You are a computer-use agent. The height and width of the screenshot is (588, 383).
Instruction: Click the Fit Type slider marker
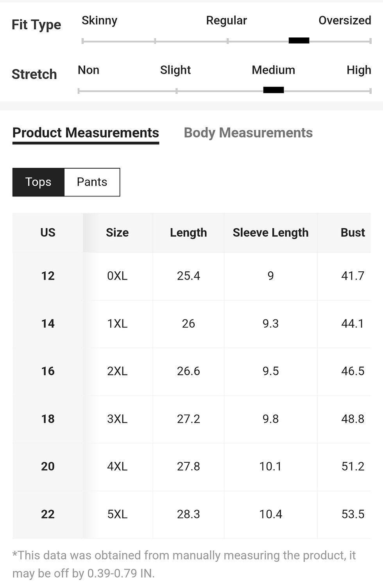[299, 41]
